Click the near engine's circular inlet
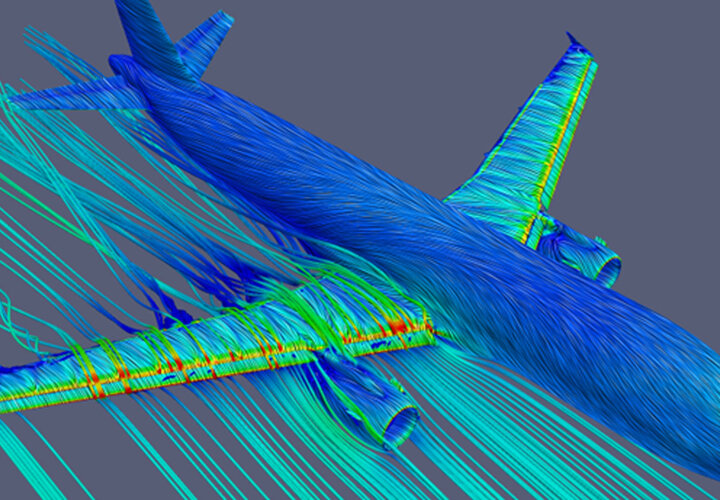This screenshot has width=720, height=500. (x=400, y=427)
